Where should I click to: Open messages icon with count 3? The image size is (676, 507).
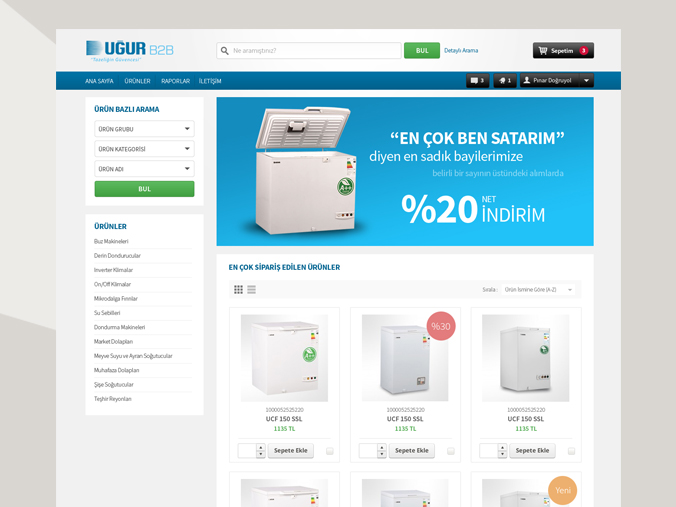[478, 80]
